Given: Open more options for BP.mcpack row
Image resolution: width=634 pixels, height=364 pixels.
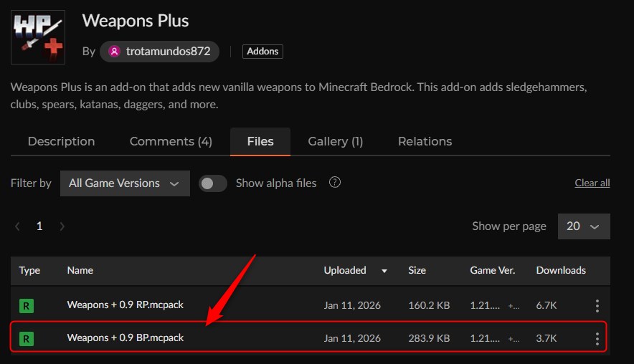Looking at the screenshot, I should click(597, 338).
